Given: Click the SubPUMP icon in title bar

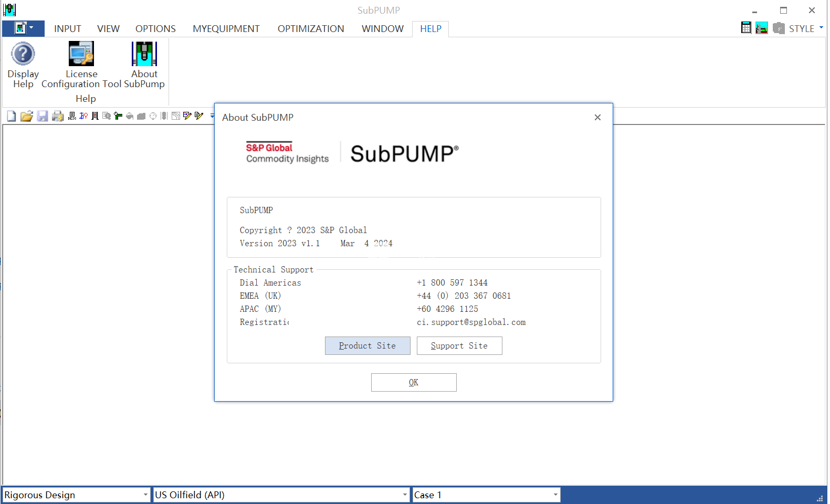Looking at the screenshot, I should pos(9,9).
